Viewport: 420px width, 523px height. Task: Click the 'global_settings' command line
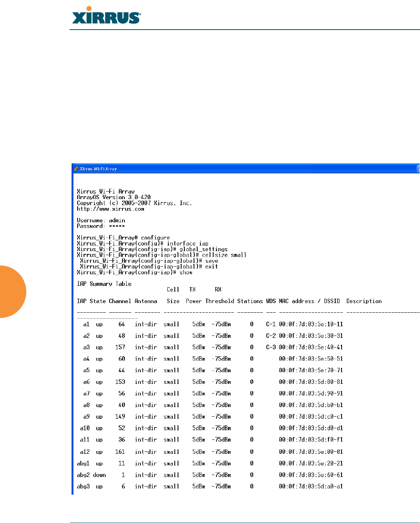[152, 250]
